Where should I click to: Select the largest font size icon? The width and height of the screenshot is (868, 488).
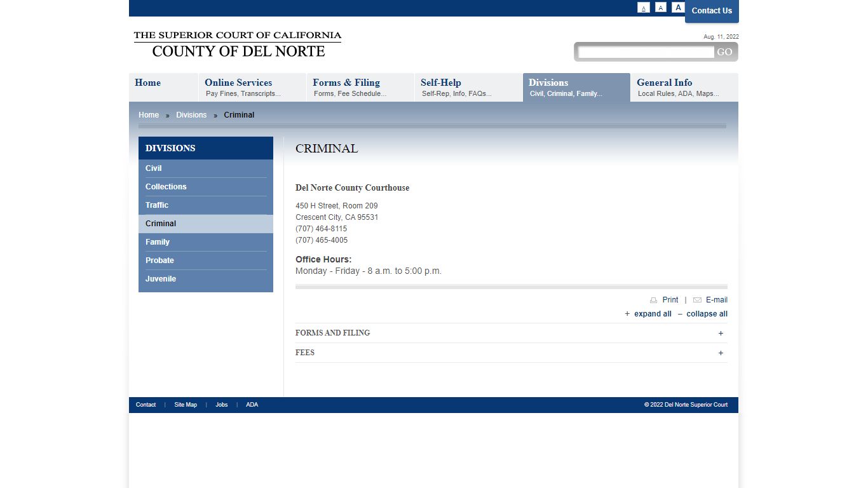click(678, 8)
